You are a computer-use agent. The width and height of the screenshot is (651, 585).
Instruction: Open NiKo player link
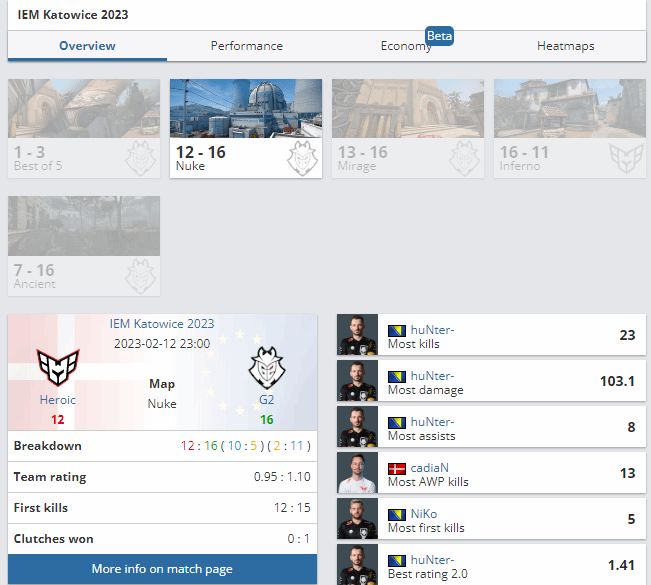coord(423,514)
